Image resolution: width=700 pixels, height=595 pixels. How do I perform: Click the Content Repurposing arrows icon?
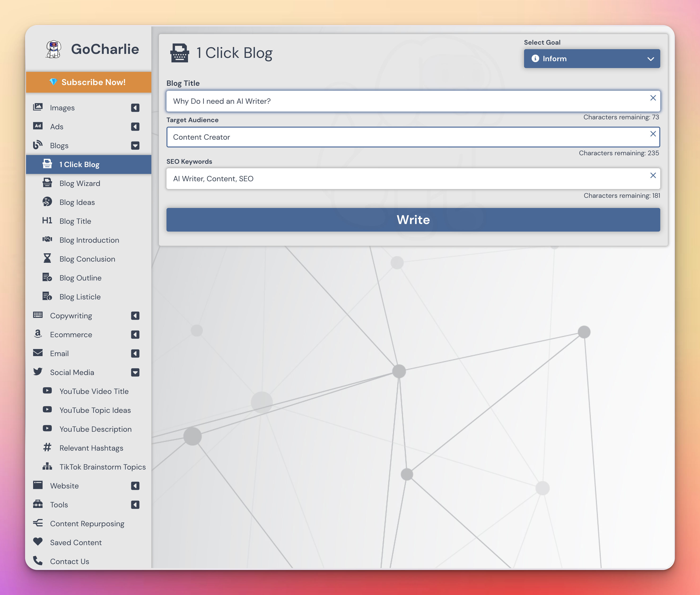(x=38, y=523)
